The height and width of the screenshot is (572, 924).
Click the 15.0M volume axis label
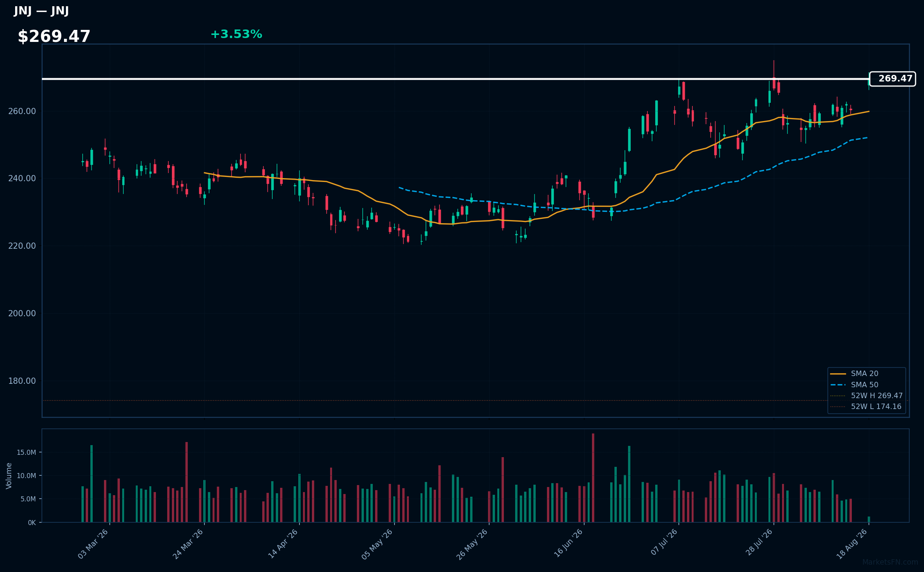point(26,452)
